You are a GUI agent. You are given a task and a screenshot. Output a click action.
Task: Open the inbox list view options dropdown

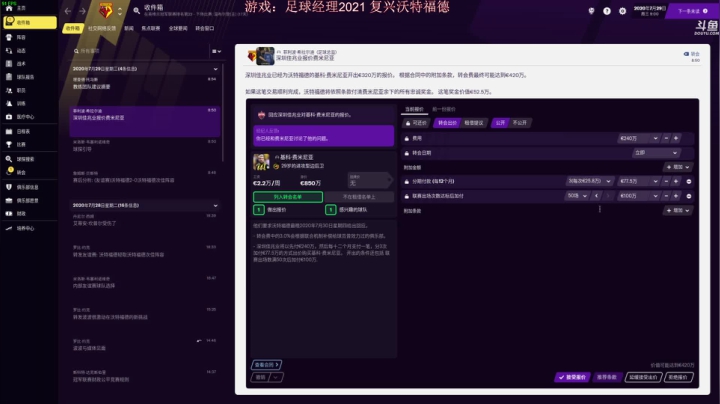pyautogui.click(x=216, y=51)
